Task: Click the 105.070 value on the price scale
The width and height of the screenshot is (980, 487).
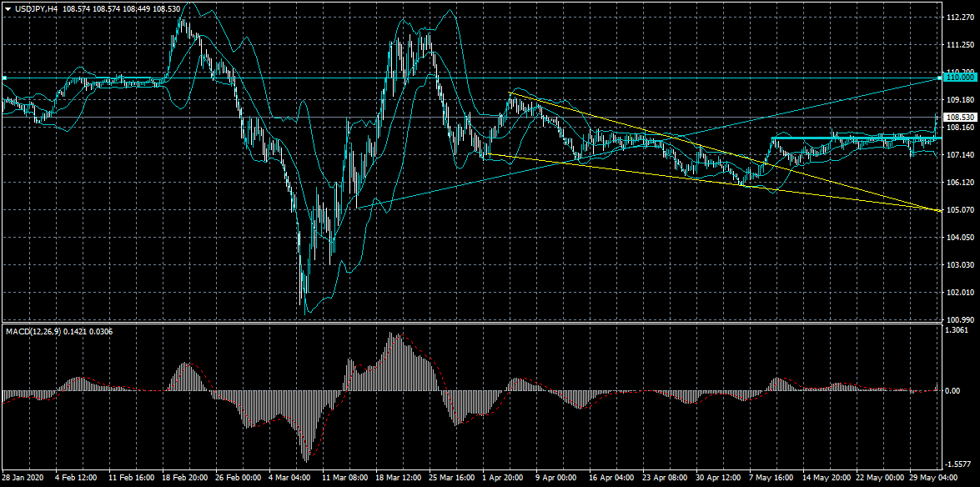Action: (961, 210)
